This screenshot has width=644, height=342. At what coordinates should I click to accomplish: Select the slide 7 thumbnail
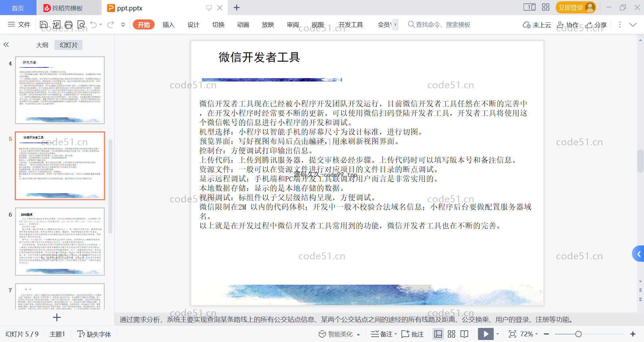click(60, 296)
